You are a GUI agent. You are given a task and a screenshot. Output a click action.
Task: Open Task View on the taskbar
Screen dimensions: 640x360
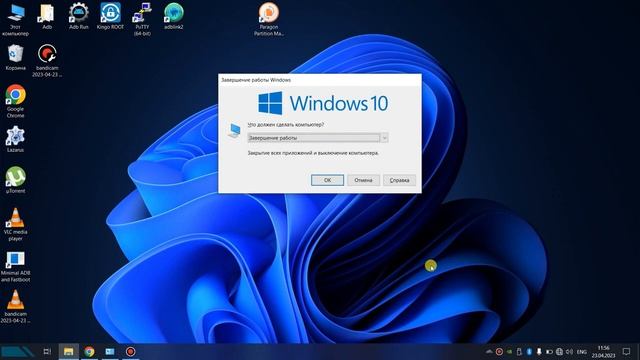[x=47, y=351]
